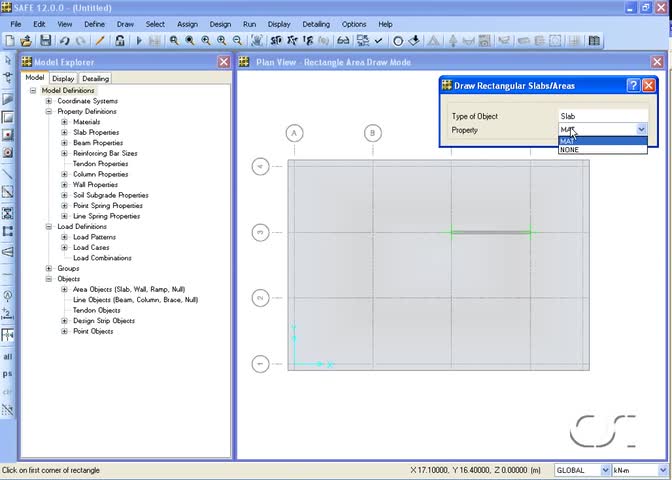
Task: Choose the diagonal line draw beam tool
Action: point(8,174)
